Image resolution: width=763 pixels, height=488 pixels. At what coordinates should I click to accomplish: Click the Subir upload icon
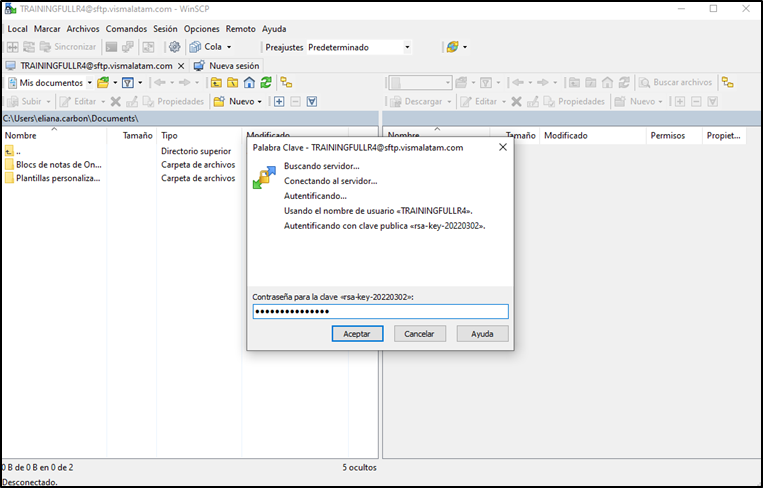(13, 101)
